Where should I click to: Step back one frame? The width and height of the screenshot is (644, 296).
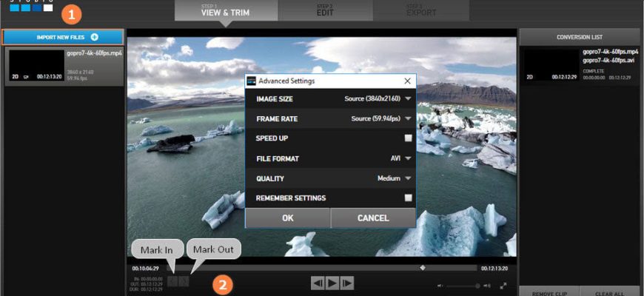(x=318, y=283)
